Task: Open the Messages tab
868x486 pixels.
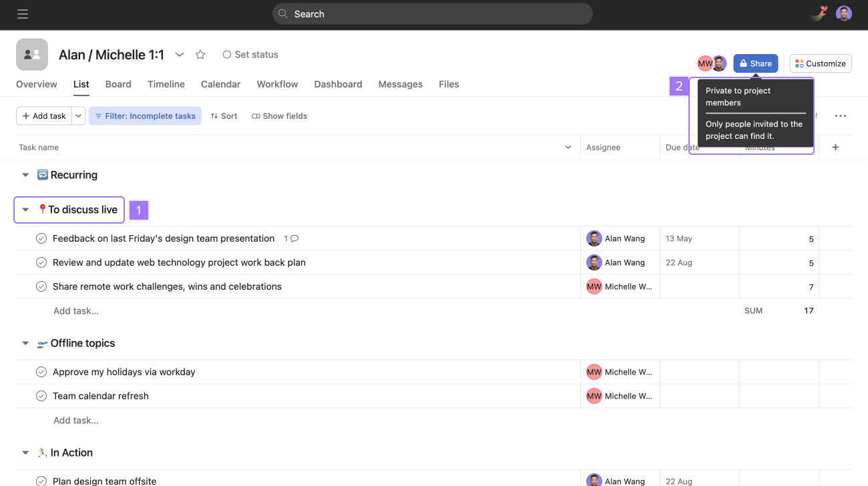Action: [x=400, y=84]
